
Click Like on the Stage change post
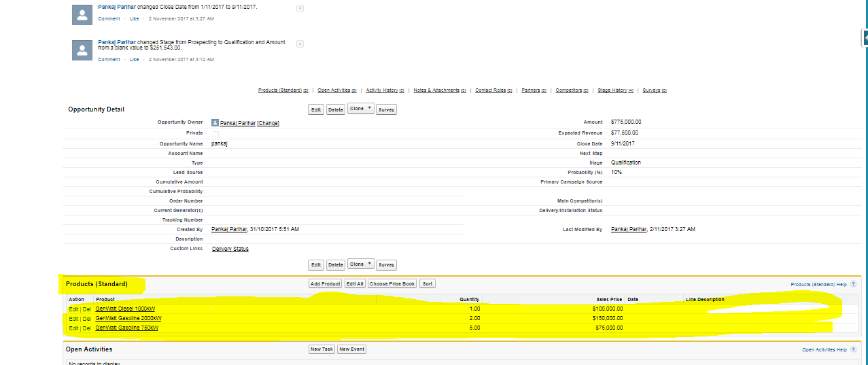[x=135, y=60]
